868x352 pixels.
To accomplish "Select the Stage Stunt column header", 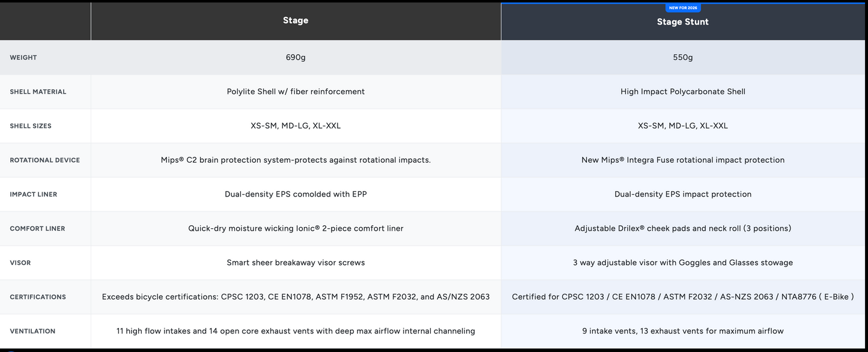I will [x=683, y=22].
